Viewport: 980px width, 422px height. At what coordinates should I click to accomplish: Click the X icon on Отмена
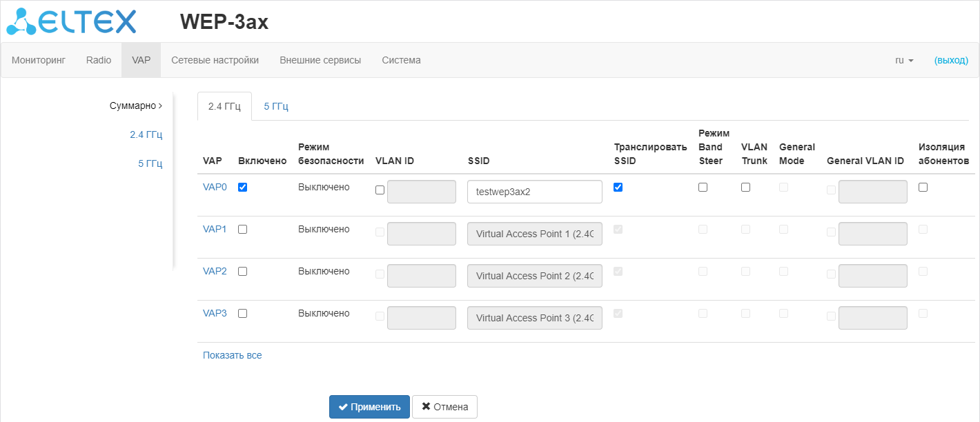click(426, 407)
